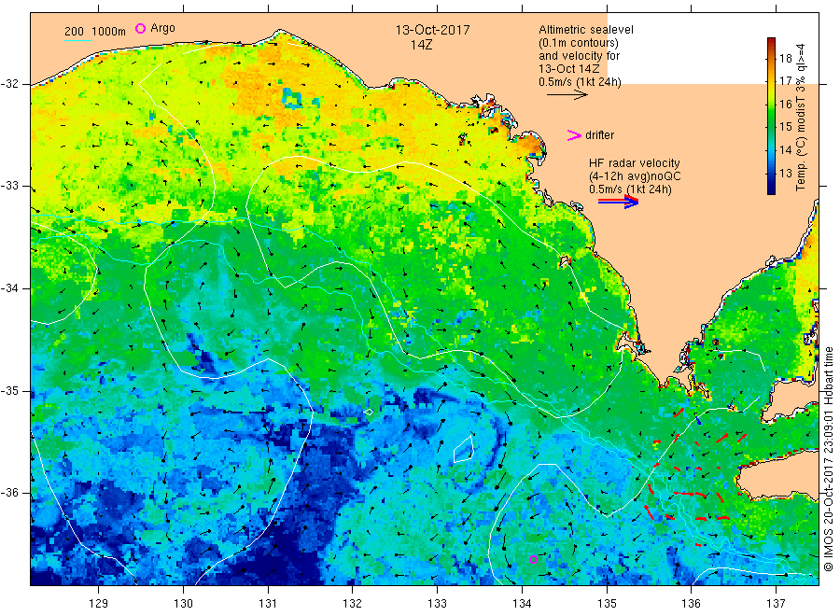Click the '13-Oct-2017' date label
840x616 pixels.
pos(432,30)
